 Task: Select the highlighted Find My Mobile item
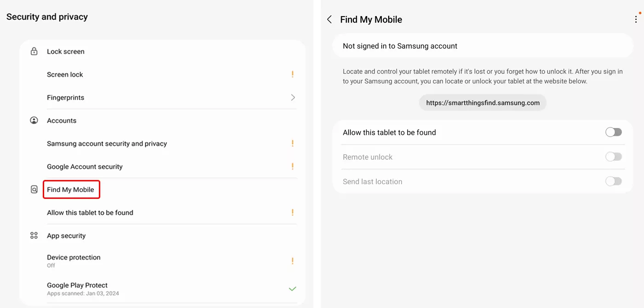tap(71, 189)
